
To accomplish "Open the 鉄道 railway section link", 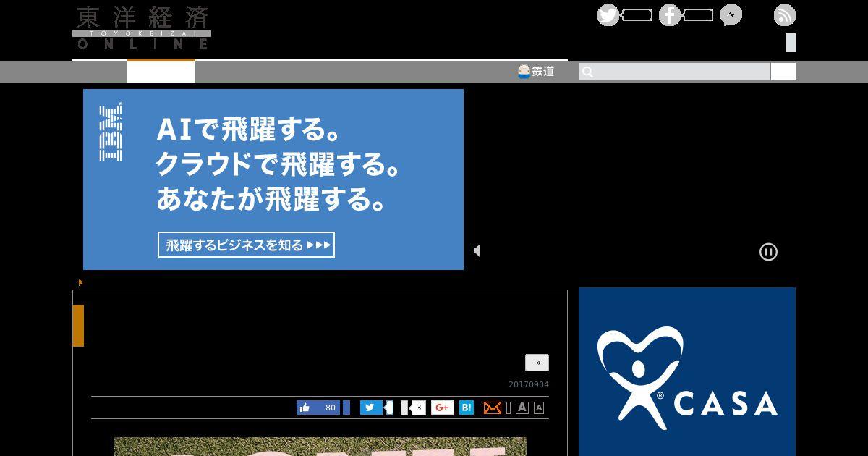I will point(543,72).
